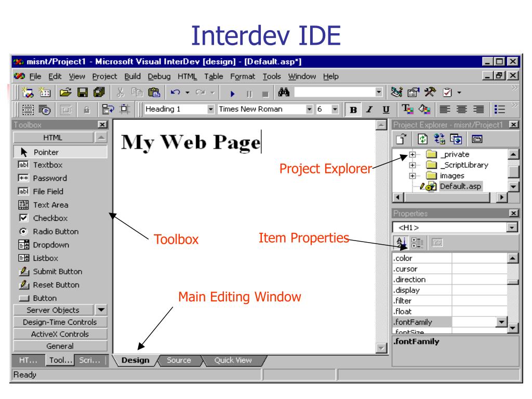Open the Table menu
The width and height of the screenshot is (532, 399).
tap(214, 76)
